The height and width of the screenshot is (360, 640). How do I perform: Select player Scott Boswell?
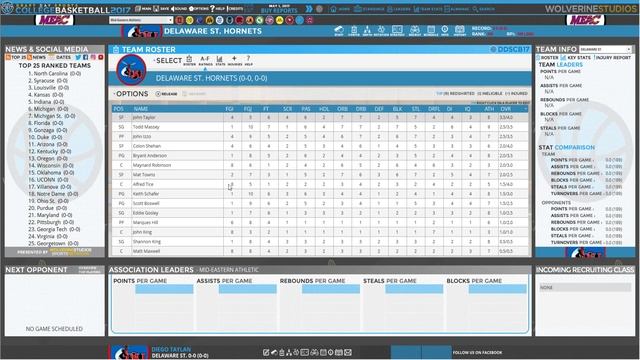click(146, 203)
